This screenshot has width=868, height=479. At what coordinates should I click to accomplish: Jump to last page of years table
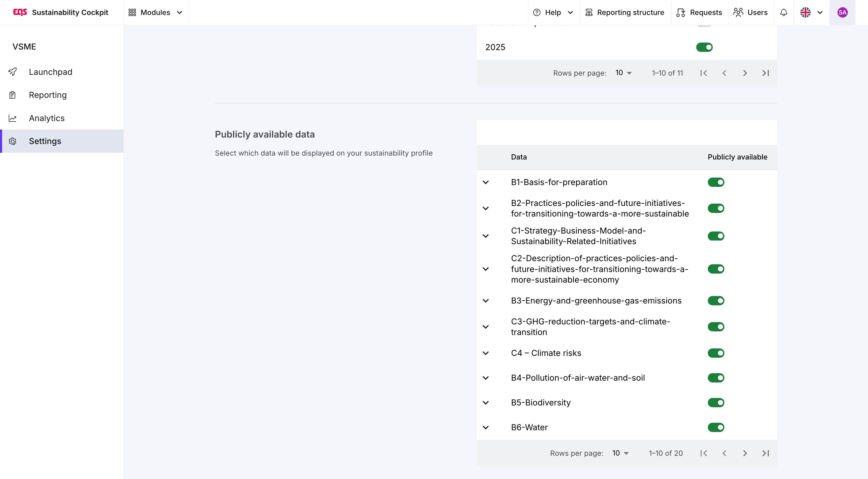[765, 73]
